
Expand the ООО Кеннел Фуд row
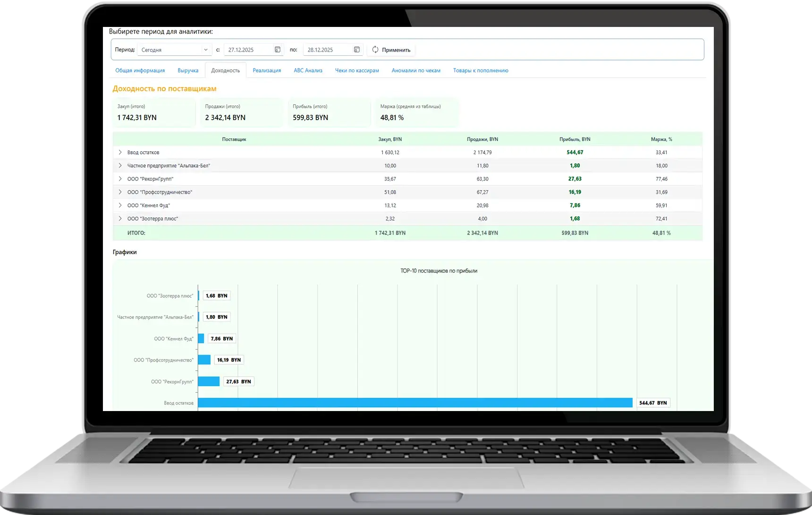click(x=120, y=205)
